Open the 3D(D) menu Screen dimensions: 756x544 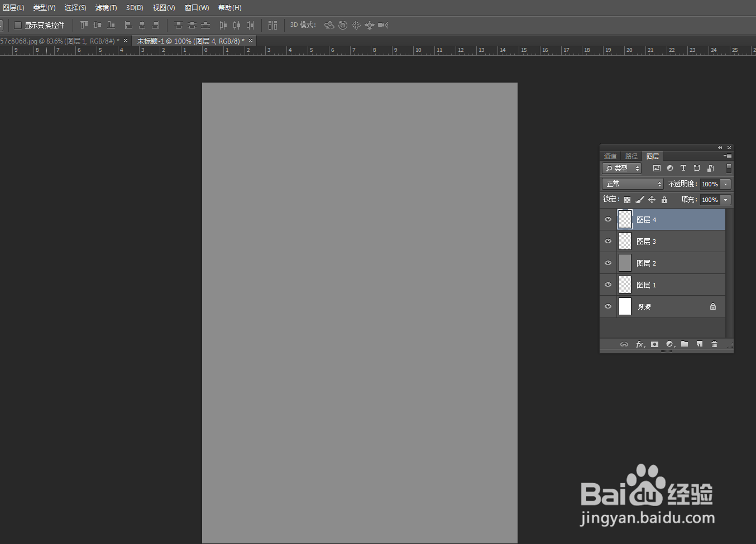point(135,8)
